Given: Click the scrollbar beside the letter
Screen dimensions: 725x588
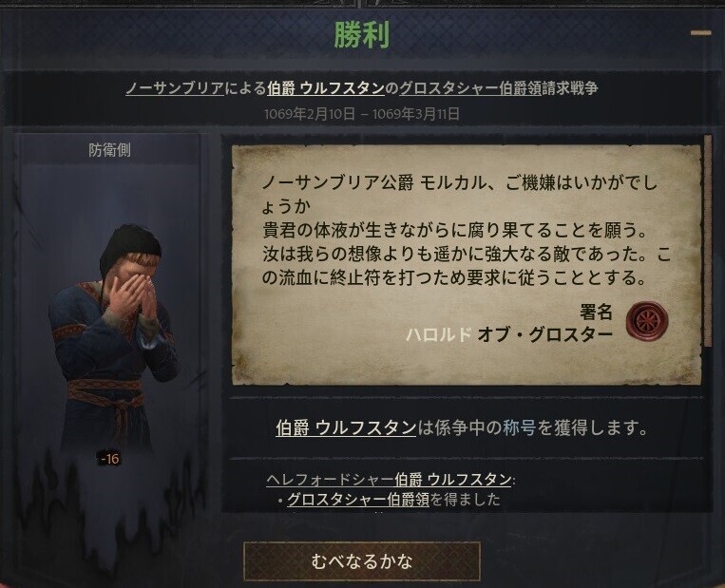Looking at the screenshot, I should pyautogui.click(x=708, y=240).
